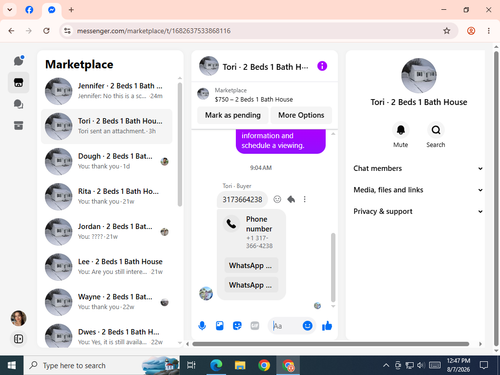This screenshot has width=500, height=375.
Task: Open the emoji picker in message box
Action: 307,325
